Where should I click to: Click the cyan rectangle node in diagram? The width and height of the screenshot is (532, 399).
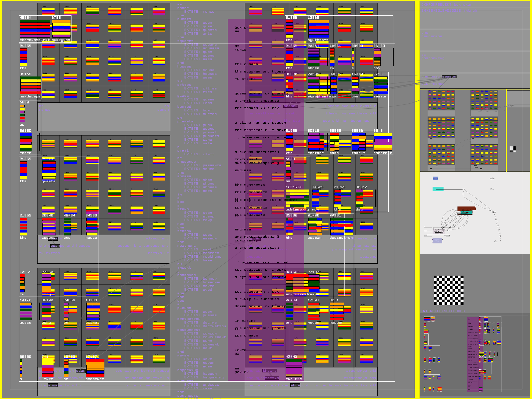438,189
